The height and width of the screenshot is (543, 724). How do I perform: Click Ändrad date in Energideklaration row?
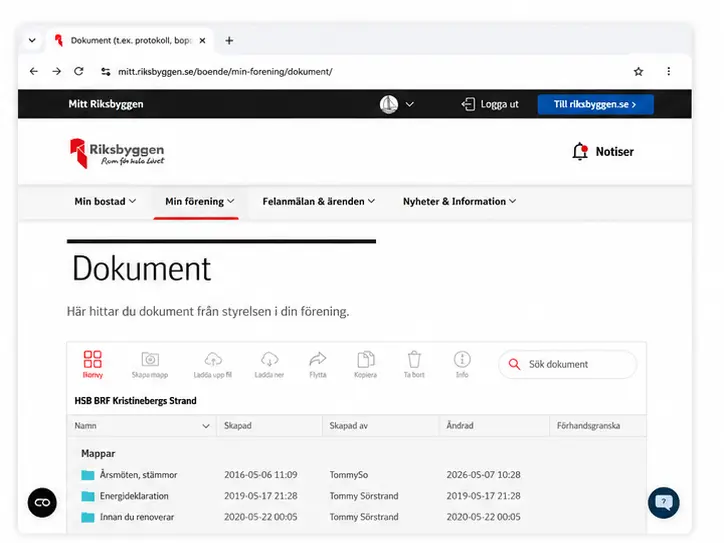pos(483,496)
